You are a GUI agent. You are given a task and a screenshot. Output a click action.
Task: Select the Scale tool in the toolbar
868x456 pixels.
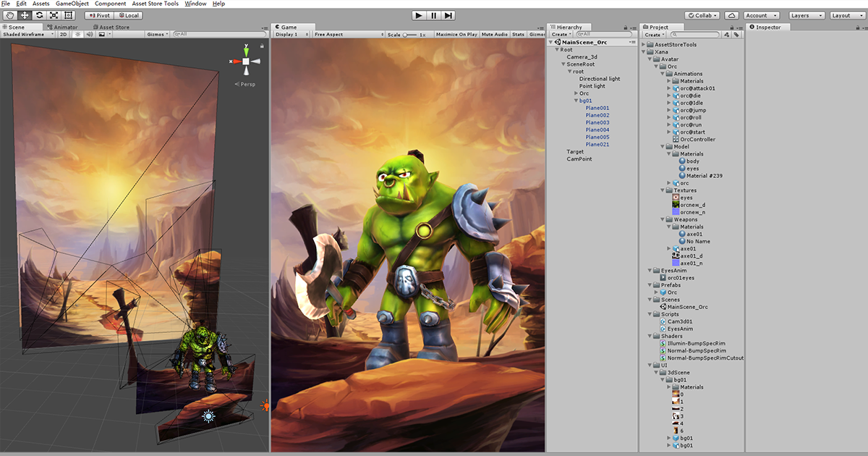pyautogui.click(x=55, y=15)
